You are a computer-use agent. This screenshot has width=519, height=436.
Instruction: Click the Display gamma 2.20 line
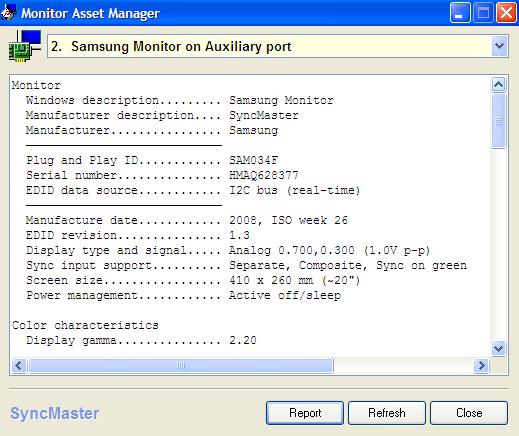pos(141,340)
